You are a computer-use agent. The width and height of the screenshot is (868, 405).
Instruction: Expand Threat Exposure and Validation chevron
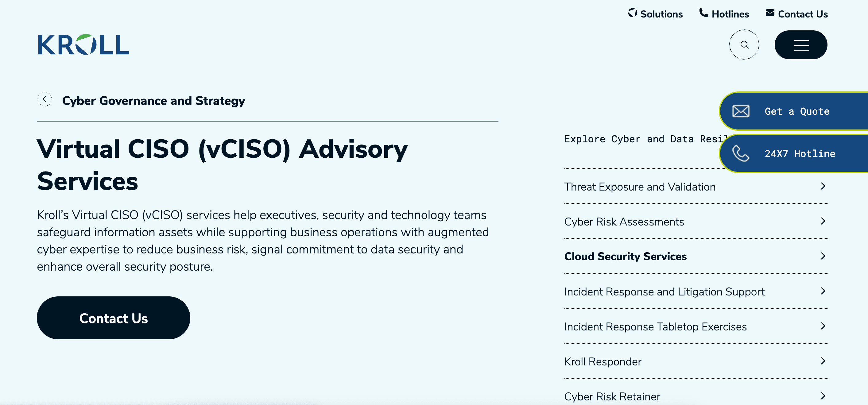[823, 186]
